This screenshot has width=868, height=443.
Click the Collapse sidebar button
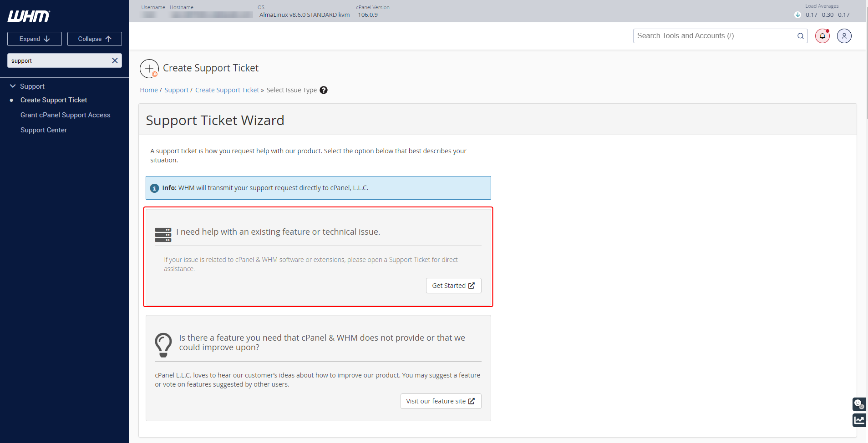[x=95, y=39]
